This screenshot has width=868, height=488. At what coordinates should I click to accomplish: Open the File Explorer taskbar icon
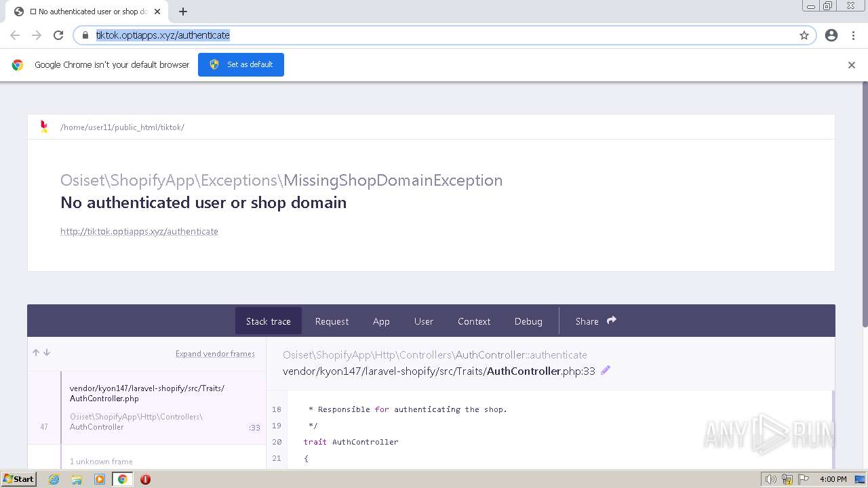coord(77,479)
